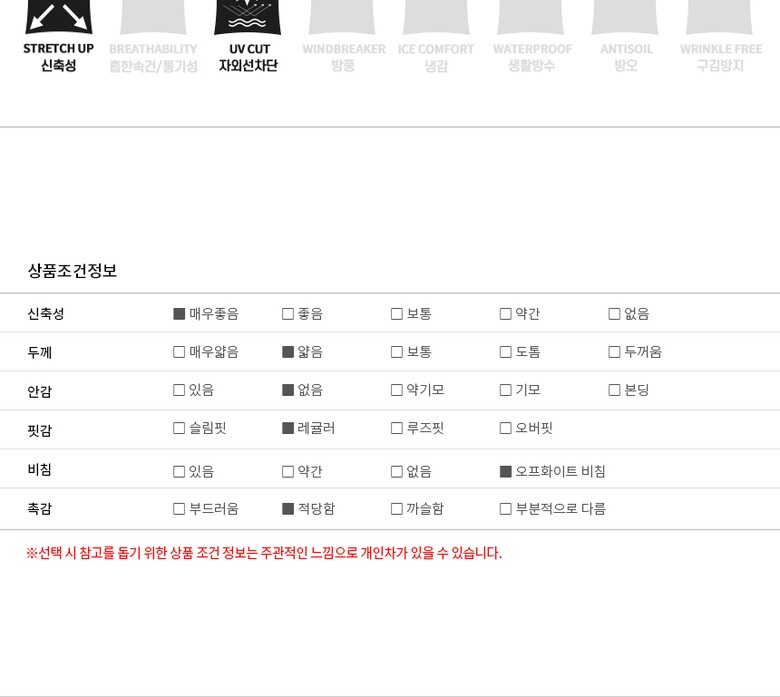This screenshot has height=697, width=780.
Task: Toggle the 얇음 checkbox in 두께 row
Action: point(288,352)
